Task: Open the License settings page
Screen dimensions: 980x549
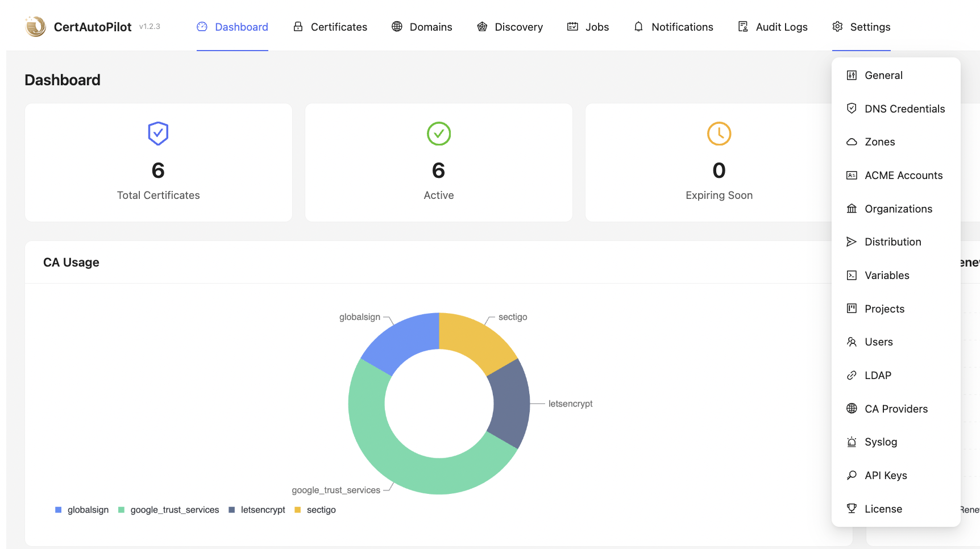Action: [x=883, y=509]
